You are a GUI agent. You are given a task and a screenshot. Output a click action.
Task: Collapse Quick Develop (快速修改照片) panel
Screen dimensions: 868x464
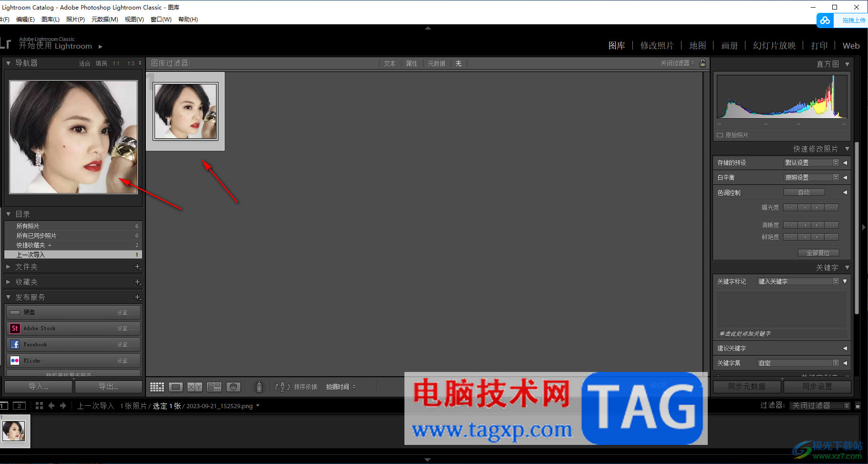click(x=847, y=149)
